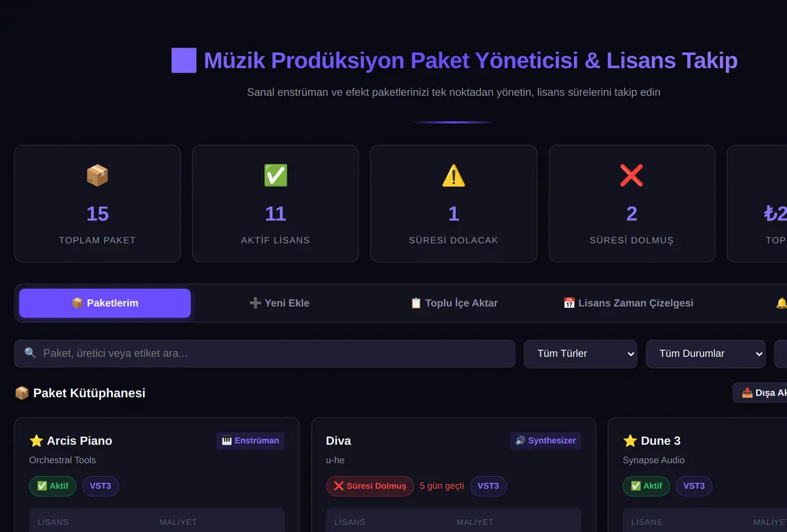Click the Dışa Aktar export button
The height and width of the screenshot is (532, 787).
pos(761,393)
